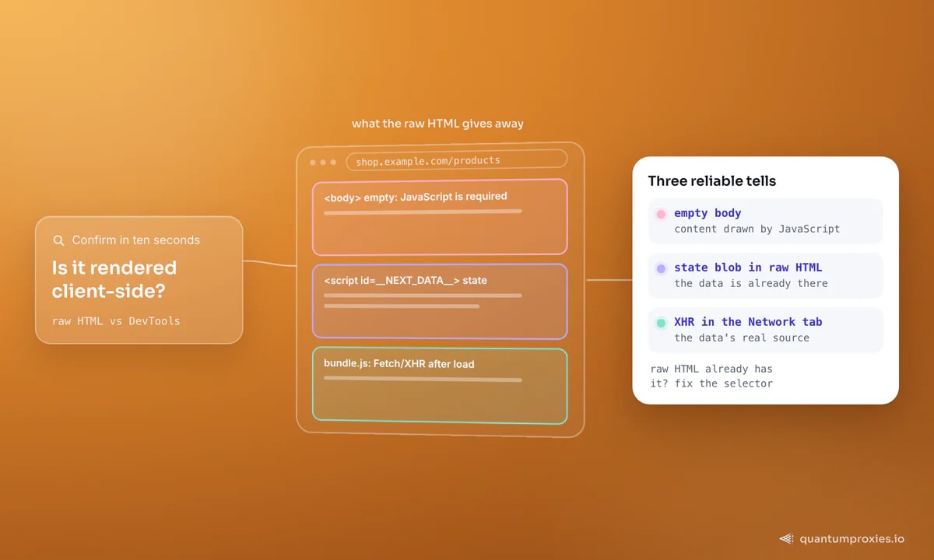Click the 'raw HTML vs DevTools' caption

[x=116, y=320]
